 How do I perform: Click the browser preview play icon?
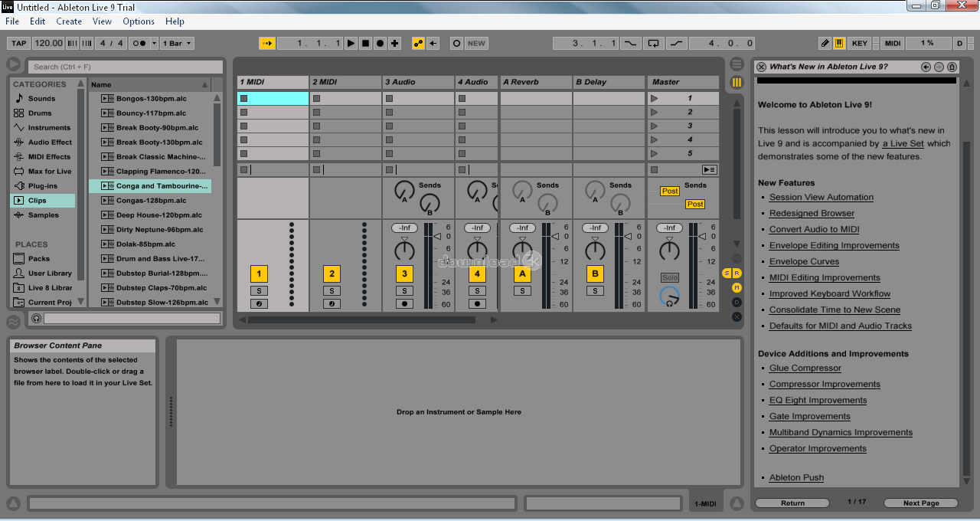click(x=14, y=64)
